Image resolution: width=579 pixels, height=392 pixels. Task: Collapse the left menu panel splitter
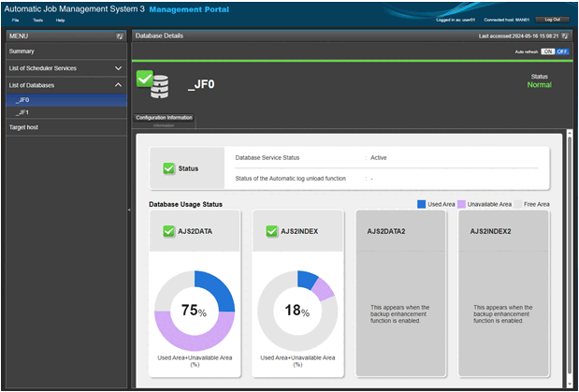click(x=129, y=211)
